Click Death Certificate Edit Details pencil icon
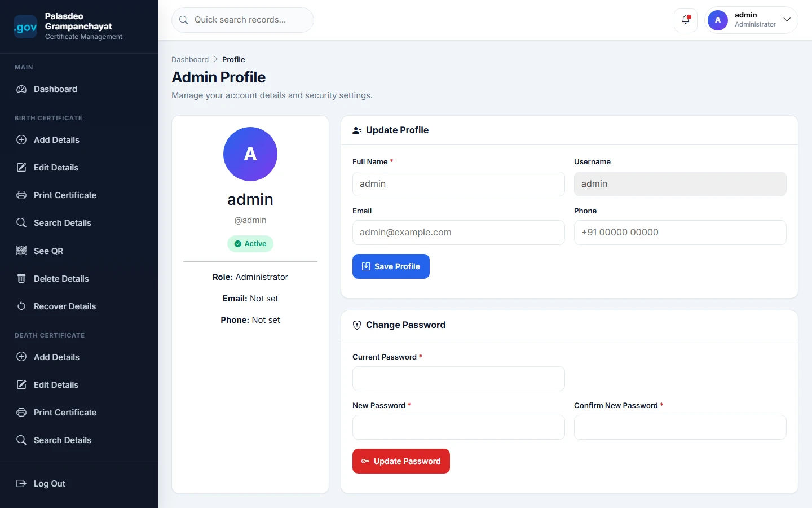This screenshot has height=508, width=812. click(x=21, y=384)
